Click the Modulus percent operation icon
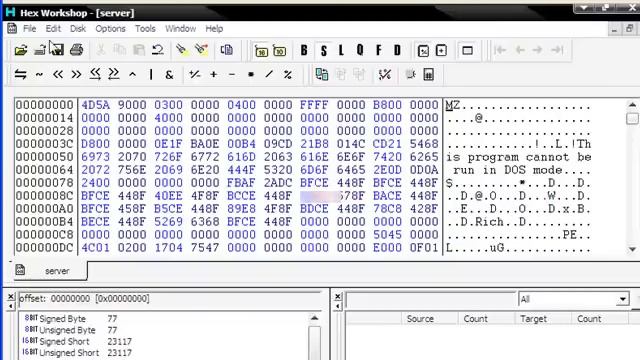Image resolution: width=640 pixels, height=360 pixels. (x=288, y=74)
